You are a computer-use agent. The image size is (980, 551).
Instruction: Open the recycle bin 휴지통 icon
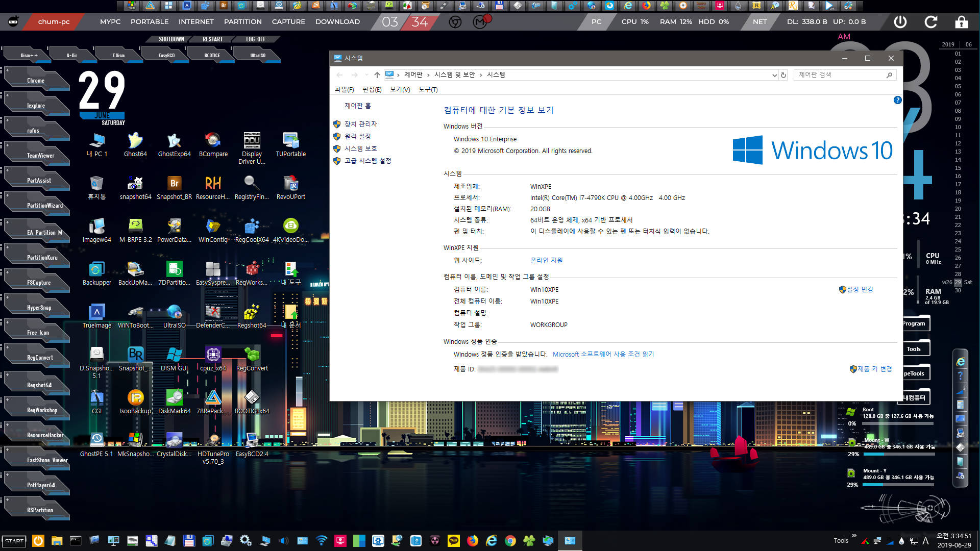(x=97, y=187)
